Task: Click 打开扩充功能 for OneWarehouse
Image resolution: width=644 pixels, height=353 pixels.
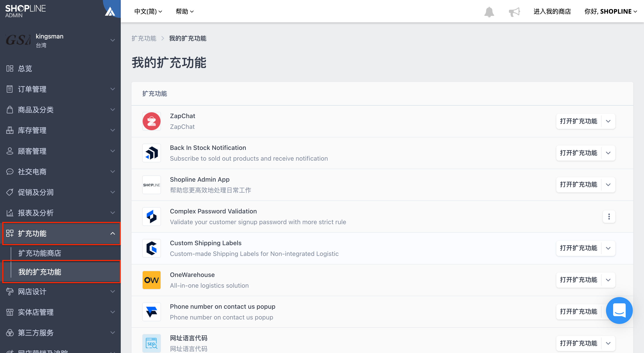Action: (578, 280)
